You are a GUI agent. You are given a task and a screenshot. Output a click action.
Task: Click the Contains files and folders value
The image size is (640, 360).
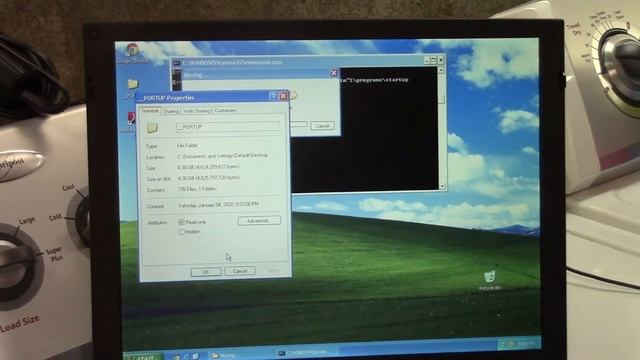[197, 189]
